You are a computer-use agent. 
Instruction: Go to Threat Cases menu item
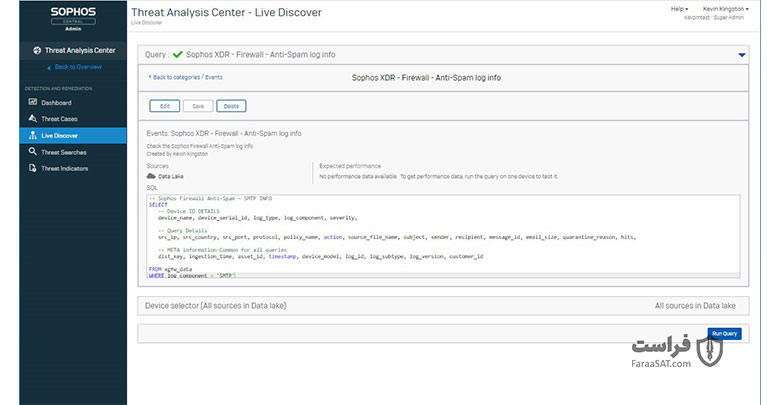click(59, 119)
